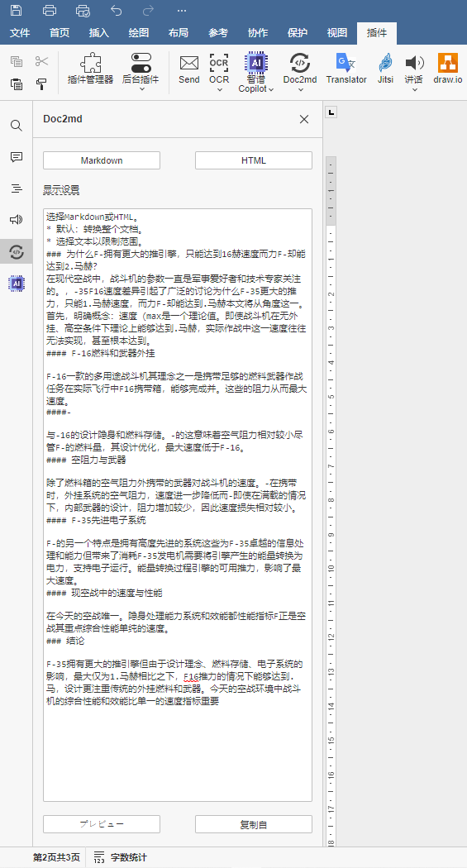Click the 显示设置 link
Screen dimensions: 467x868
[x=61, y=190]
